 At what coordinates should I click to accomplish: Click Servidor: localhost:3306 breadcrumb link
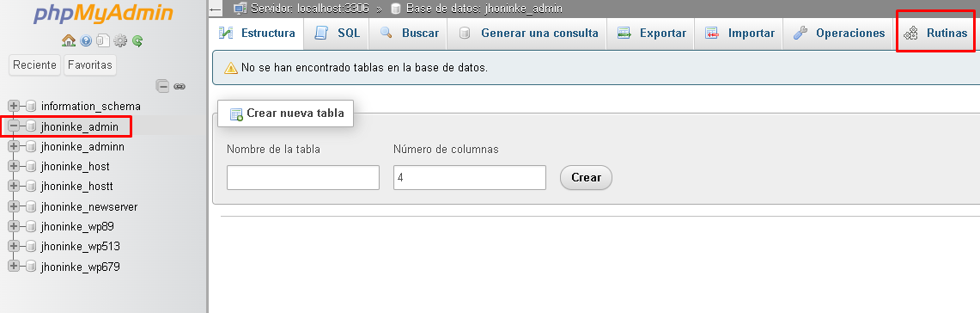(310, 9)
